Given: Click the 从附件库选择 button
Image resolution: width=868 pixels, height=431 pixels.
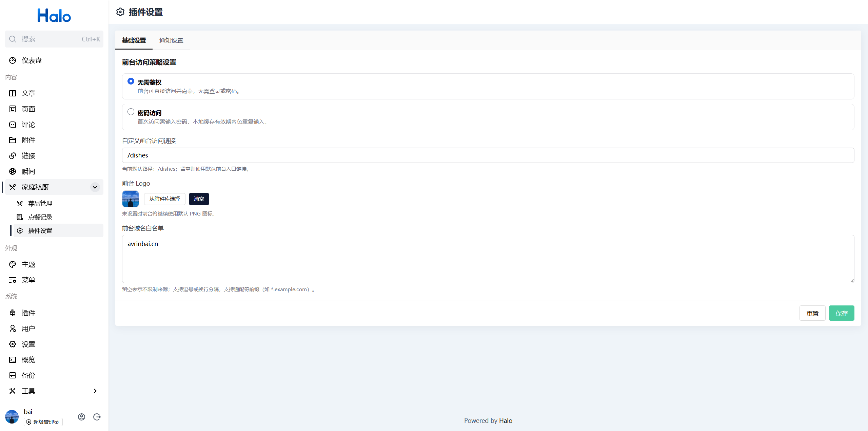Looking at the screenshot, I should tap(164, 199).
